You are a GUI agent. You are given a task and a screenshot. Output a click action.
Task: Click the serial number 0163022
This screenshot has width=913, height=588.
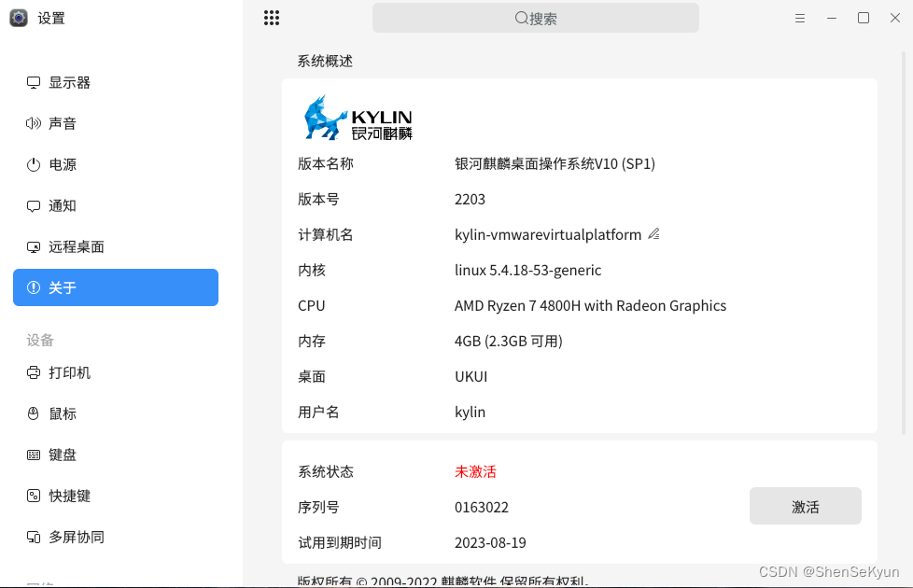point(482,507)
